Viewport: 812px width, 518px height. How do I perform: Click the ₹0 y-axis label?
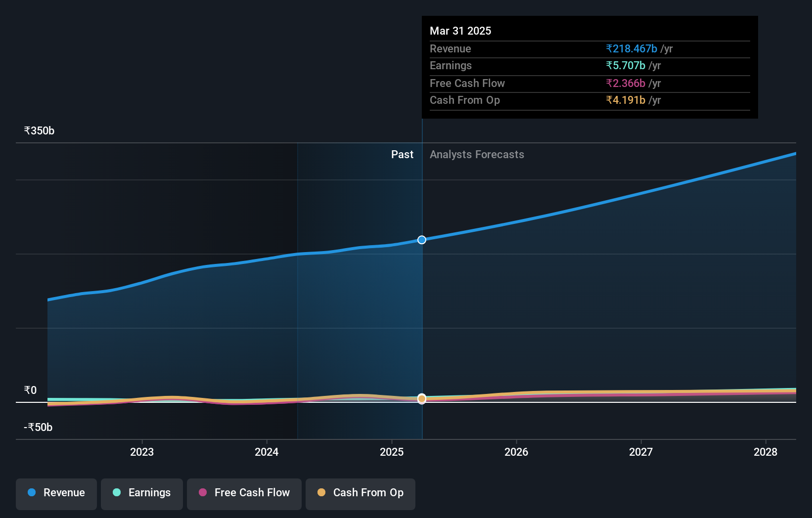click(30, 390)
